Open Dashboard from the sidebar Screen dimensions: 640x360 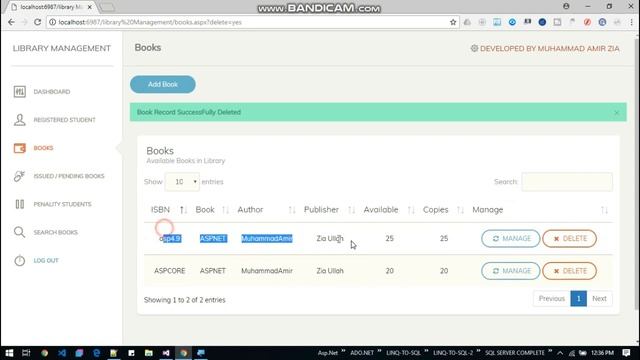pyautogui.click(x=52, y=91)
